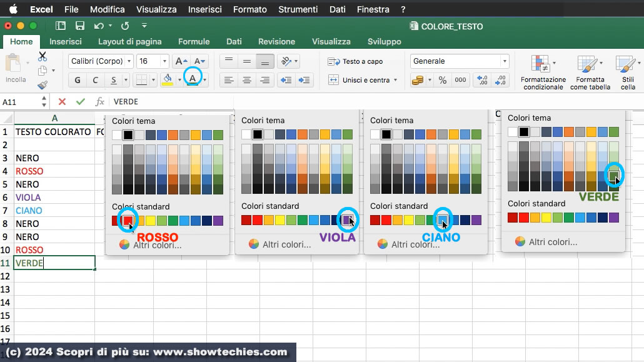Image resolution: width=644 pixels, height=362 pixels.
Task: Click the Testo a capo button
Action: [x=355, y=61]
